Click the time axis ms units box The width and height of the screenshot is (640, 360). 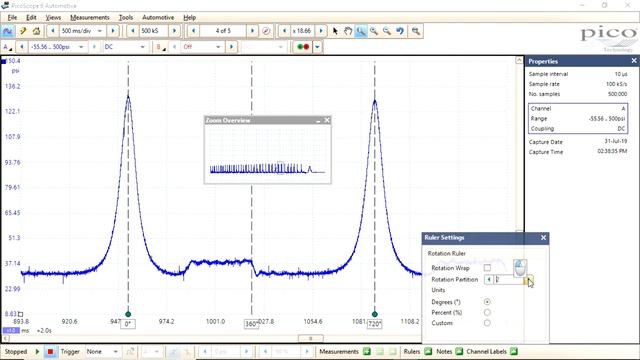tap(11, 330)
